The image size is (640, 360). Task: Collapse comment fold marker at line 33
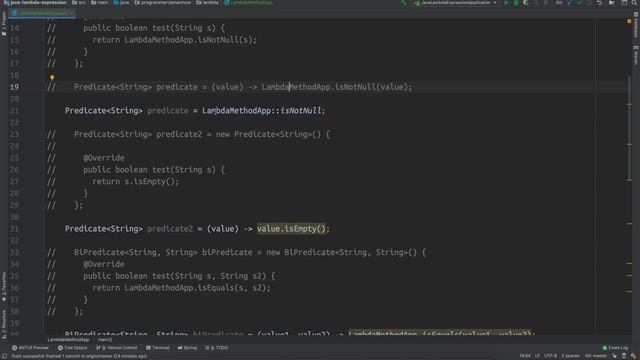click(43, 252)
